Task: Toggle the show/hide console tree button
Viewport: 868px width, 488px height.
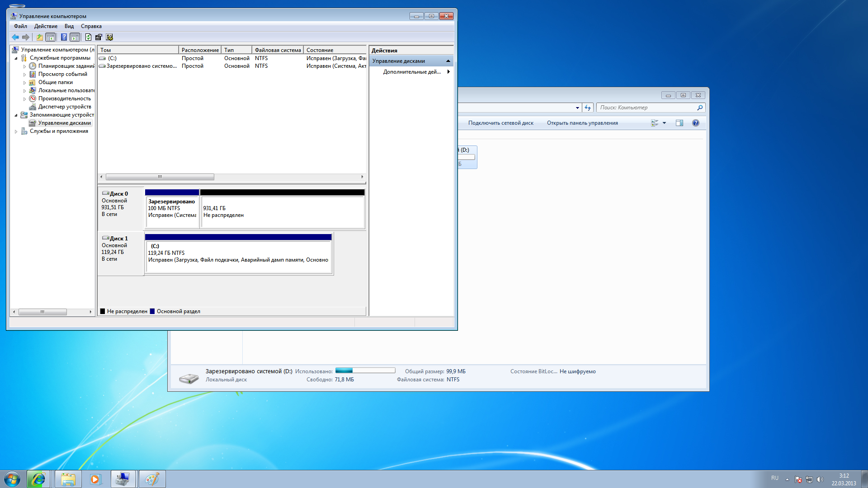Action: (x=51, y=37)
